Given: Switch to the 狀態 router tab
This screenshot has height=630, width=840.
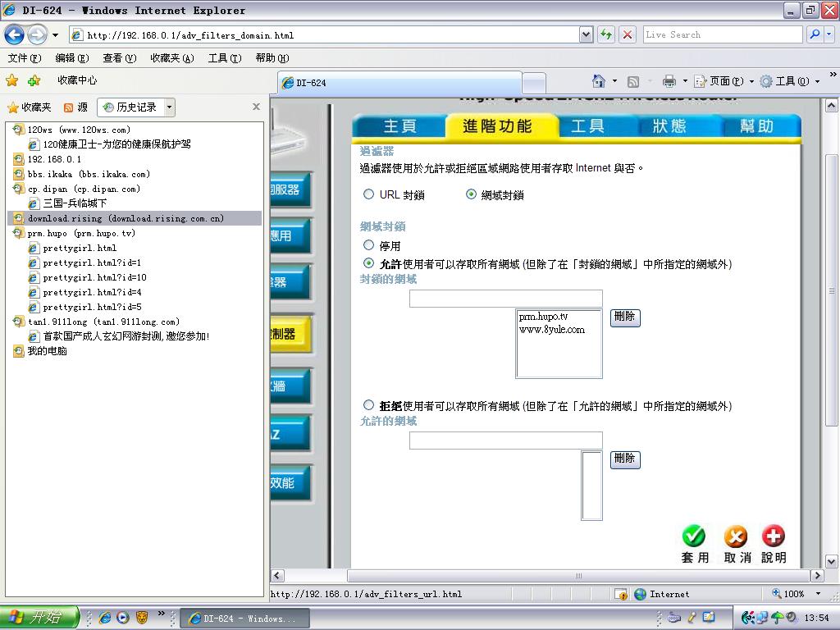Looking at the screenshot, I should coord(669,126).
